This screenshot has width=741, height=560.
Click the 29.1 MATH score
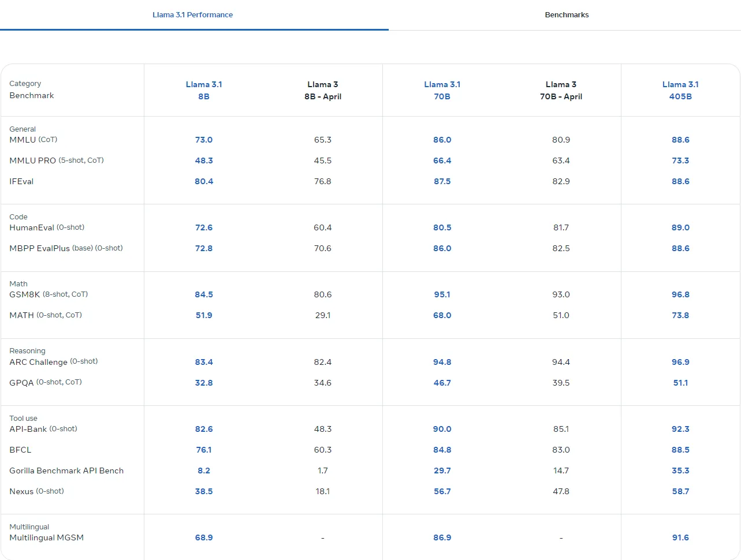(x=323, y=315)
